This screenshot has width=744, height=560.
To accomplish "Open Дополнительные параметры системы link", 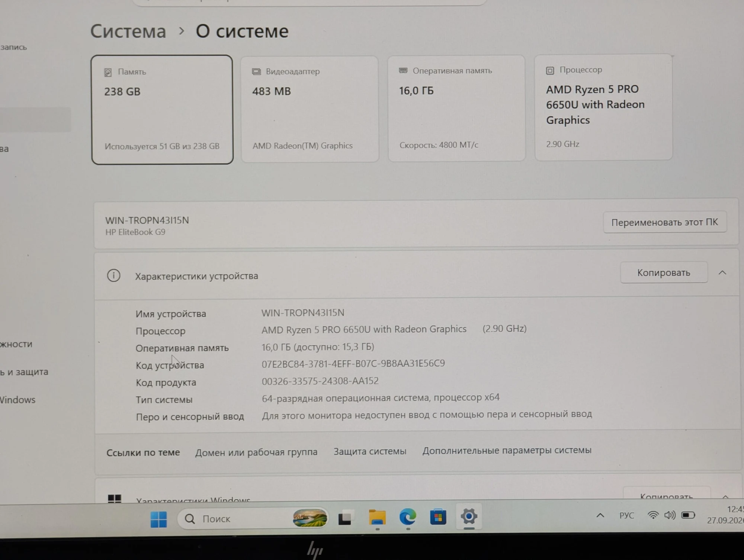I will (507, 450).
